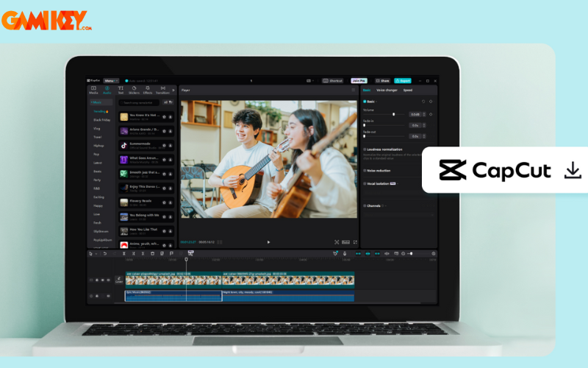Open the Effects panel icon
The image size is (588, 368).
148,90
